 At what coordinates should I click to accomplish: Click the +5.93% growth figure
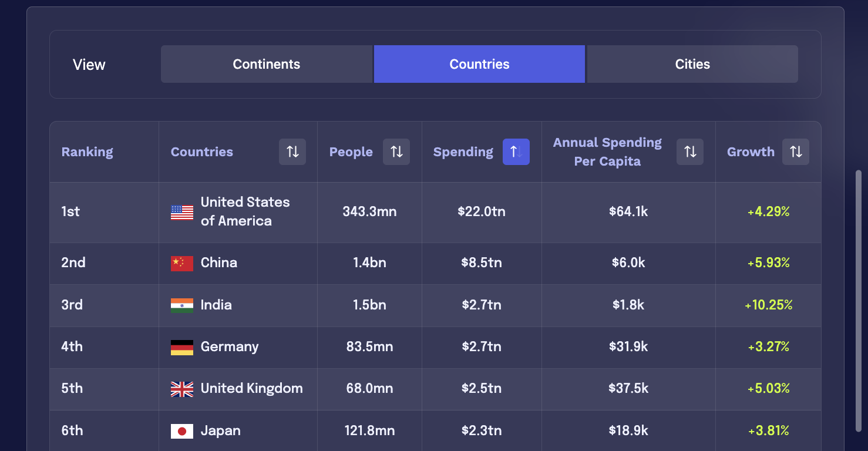pyautogui.click(x=768, y=262)
